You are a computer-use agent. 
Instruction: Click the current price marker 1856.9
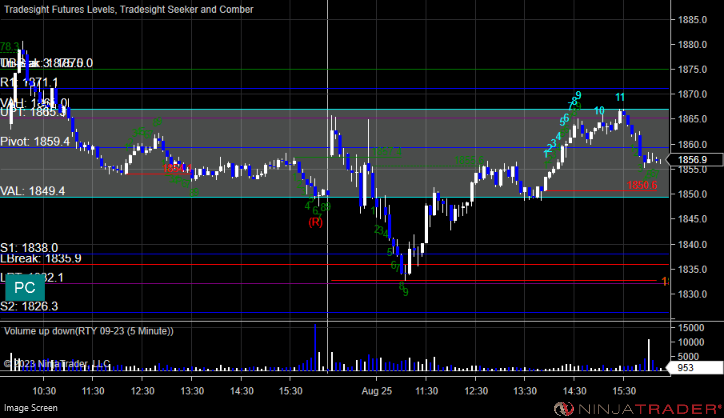(696, 160)
